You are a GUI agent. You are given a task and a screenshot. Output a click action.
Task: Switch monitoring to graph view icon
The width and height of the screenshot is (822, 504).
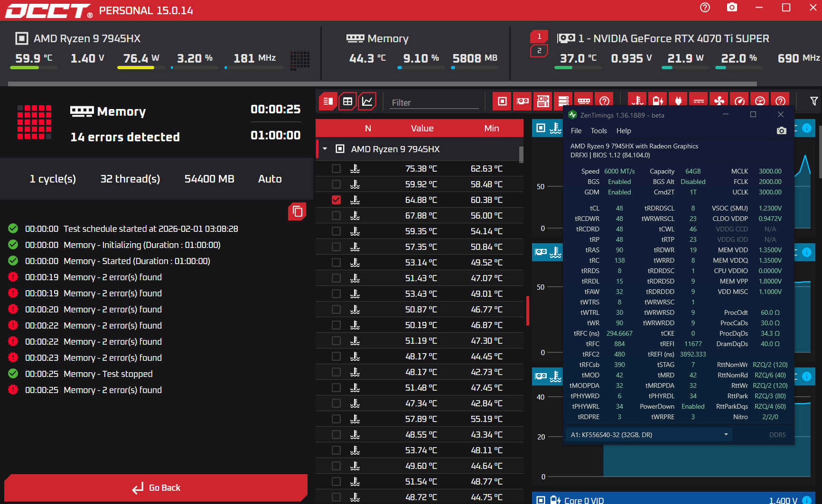coord(367,101)
